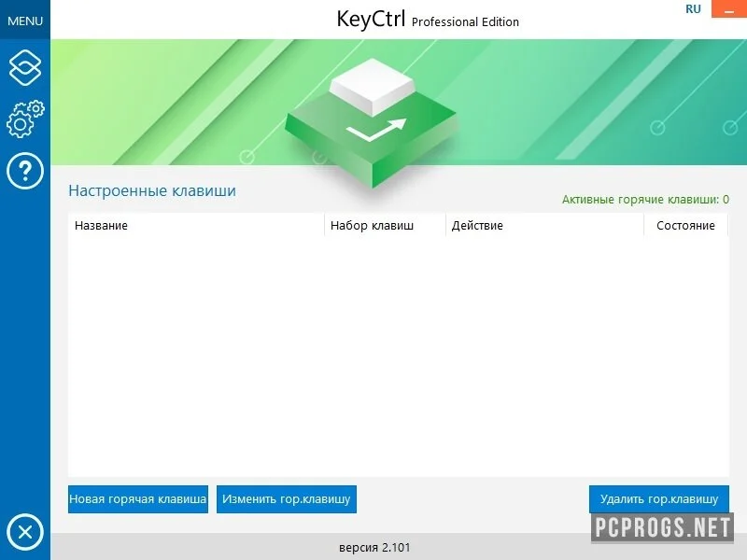Sort by 'Действие' column header

[544, 225]
